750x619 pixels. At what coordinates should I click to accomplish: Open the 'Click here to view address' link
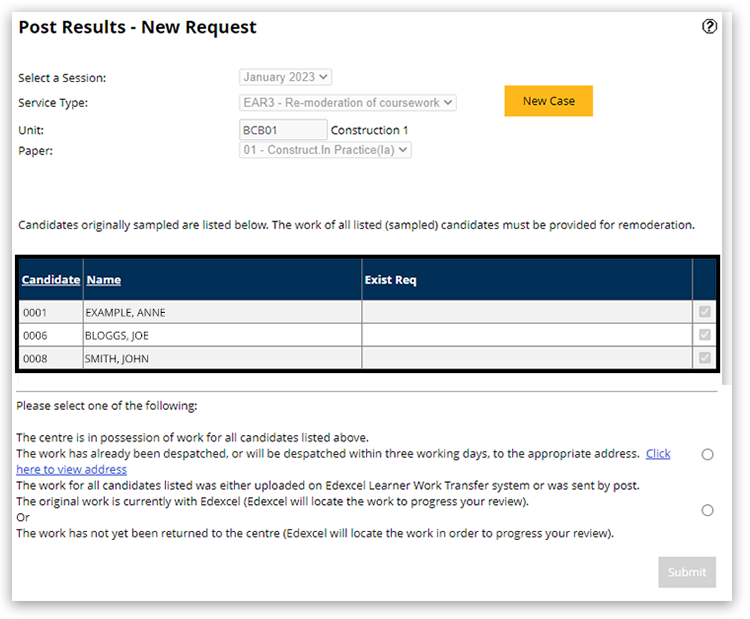[657, 453]
